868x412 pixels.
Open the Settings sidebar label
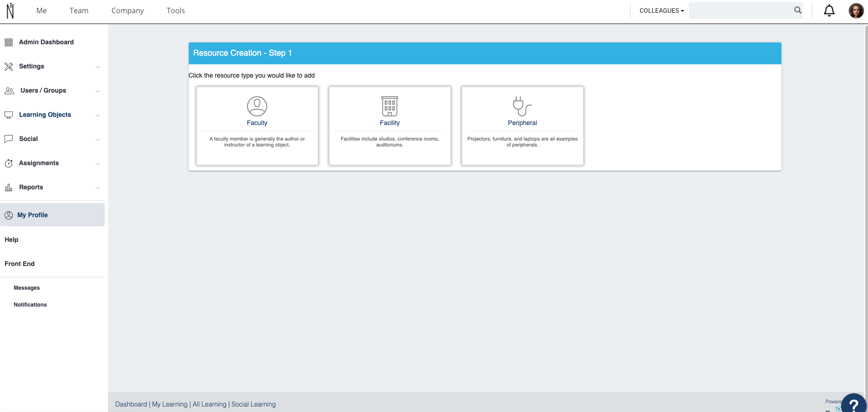click(31, 66)
